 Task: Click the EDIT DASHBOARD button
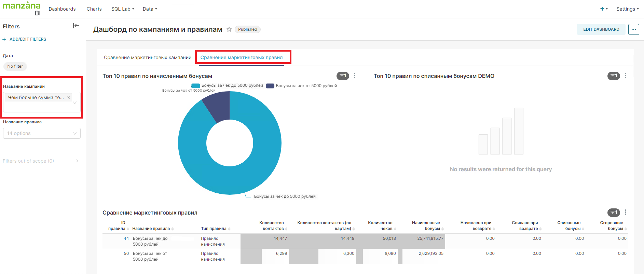pos(601,29)
